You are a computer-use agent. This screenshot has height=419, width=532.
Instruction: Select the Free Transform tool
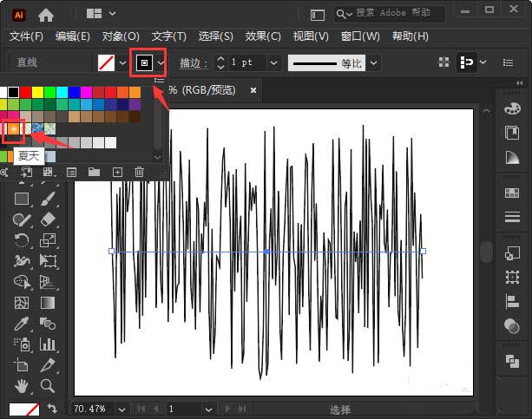point(48,261)
